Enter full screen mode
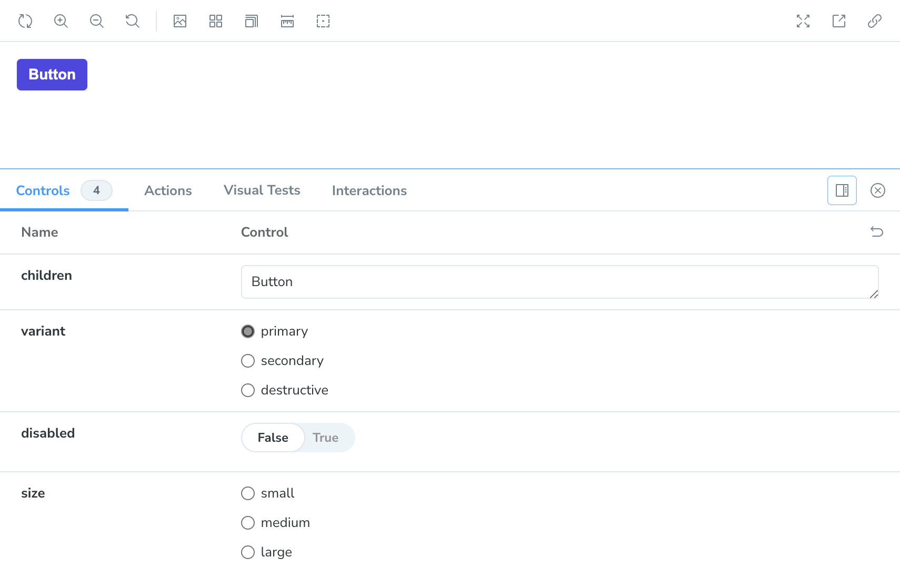900x588 pixels. (803, 21)
